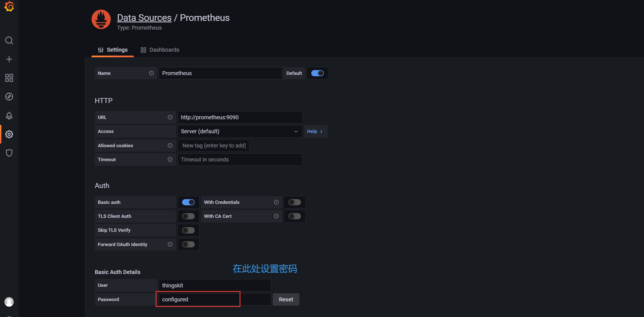Open the Grafana home logo
Image resolution: width=644 pixels, height=317 pixels.
(x=9, y=6)
